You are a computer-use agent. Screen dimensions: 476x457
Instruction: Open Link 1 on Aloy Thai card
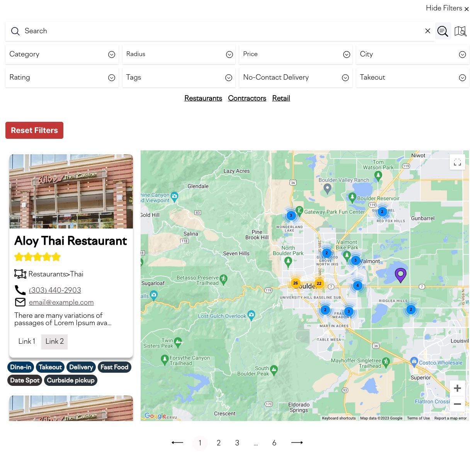(27, 341)
